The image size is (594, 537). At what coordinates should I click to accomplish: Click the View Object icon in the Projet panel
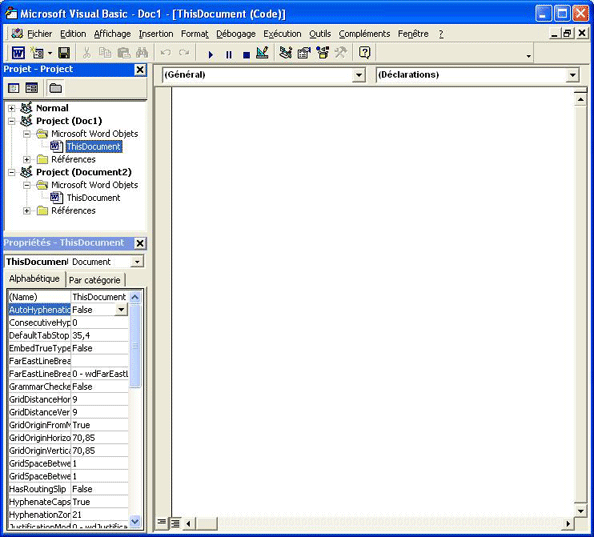(32, 88)
